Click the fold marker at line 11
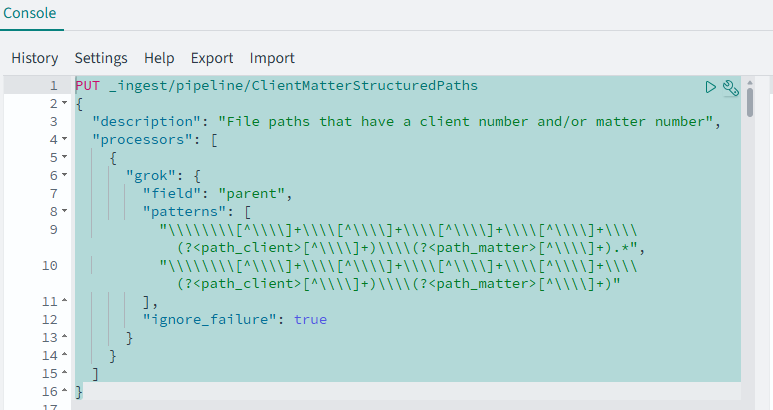This screenshot has width=773, height=410. click(64, 301)
